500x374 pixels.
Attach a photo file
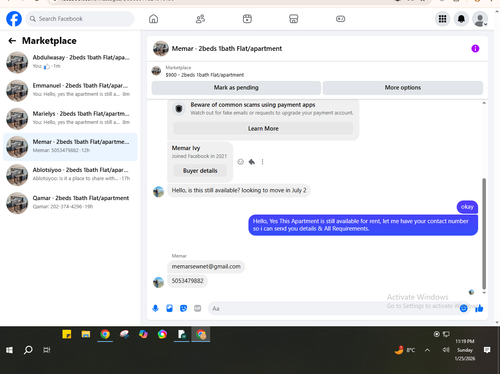(169, 308)
